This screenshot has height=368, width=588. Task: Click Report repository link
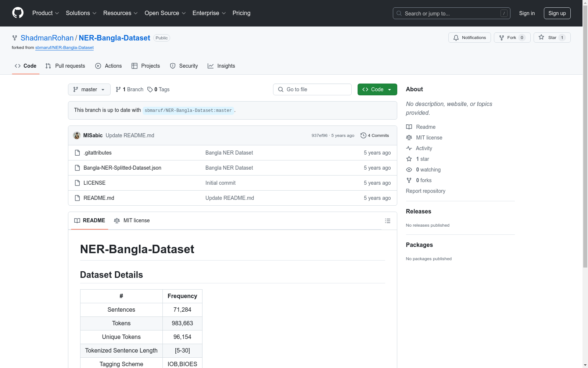pos(426,191)
